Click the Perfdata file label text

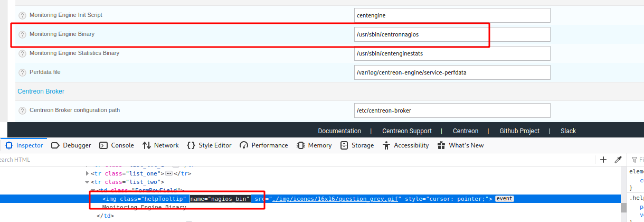pyautogui.click(x=45, y=72)
